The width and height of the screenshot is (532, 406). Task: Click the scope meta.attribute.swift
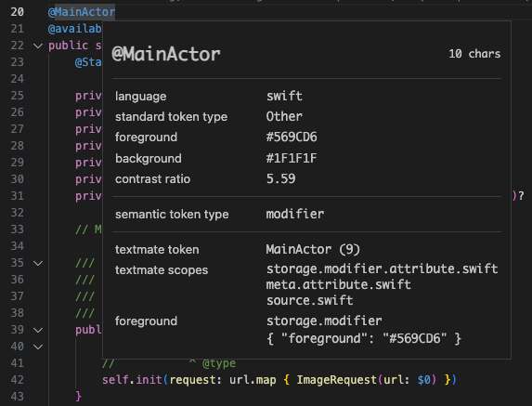click(338, 284)
